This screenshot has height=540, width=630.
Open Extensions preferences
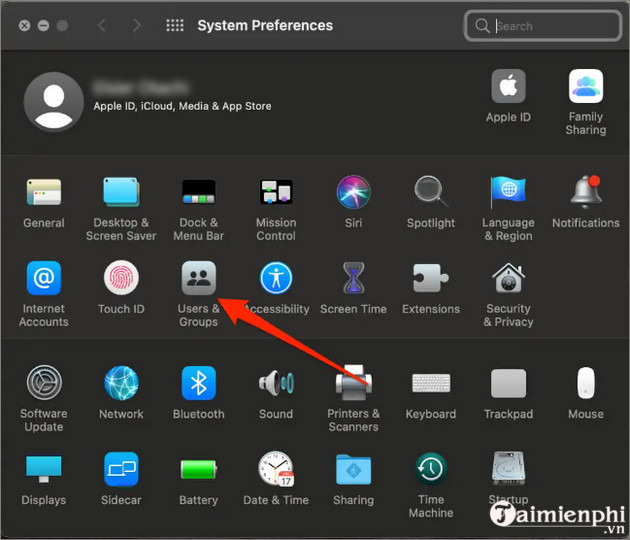click(x=431, y=278)
